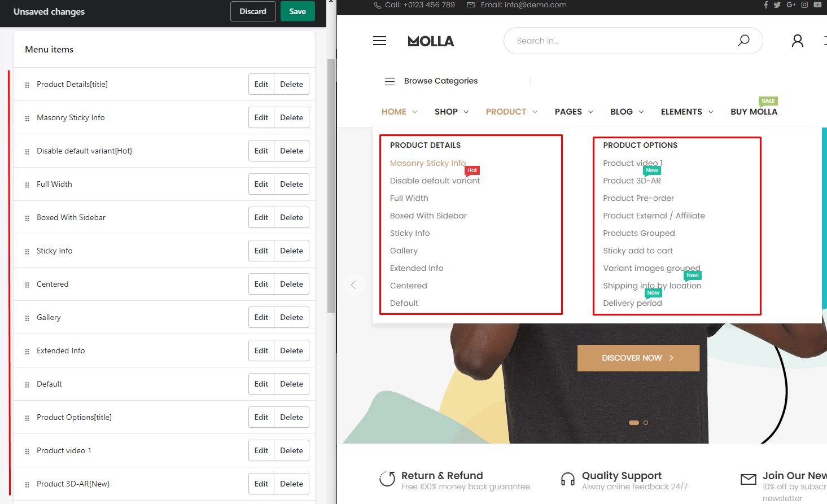Open the Google Plus social icon
827x504 pixels.
coord(791,5)
